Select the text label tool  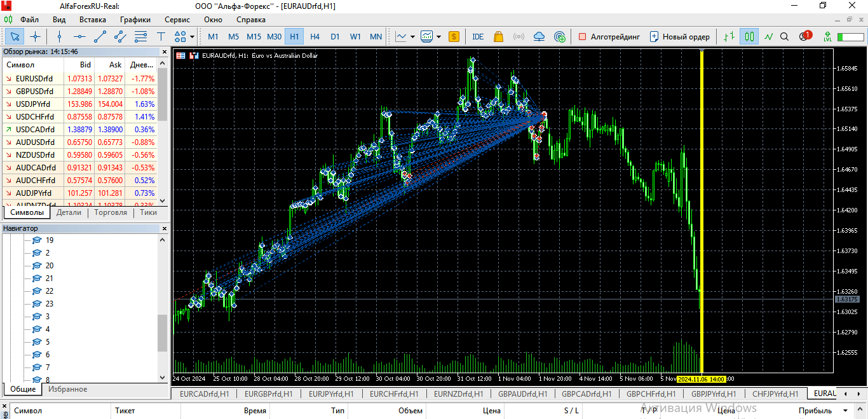[161, 36]
